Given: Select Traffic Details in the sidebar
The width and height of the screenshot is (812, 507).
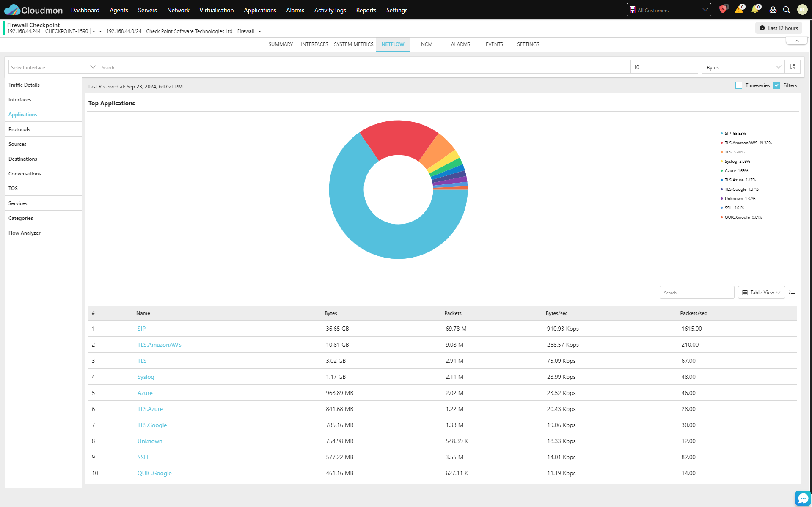Looking at the screenshot, I should 43,85.
